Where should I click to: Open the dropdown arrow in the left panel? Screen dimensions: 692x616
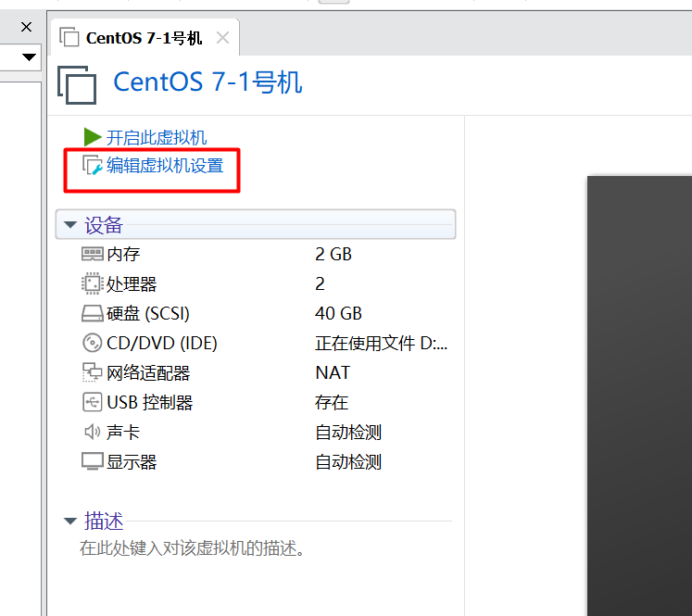click(29, 57)
